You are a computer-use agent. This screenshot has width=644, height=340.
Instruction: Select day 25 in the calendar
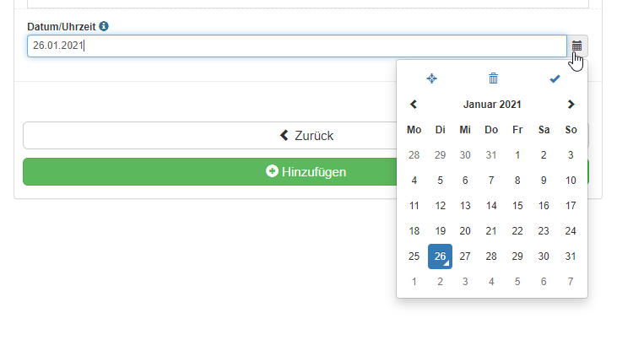pos(414,256)
